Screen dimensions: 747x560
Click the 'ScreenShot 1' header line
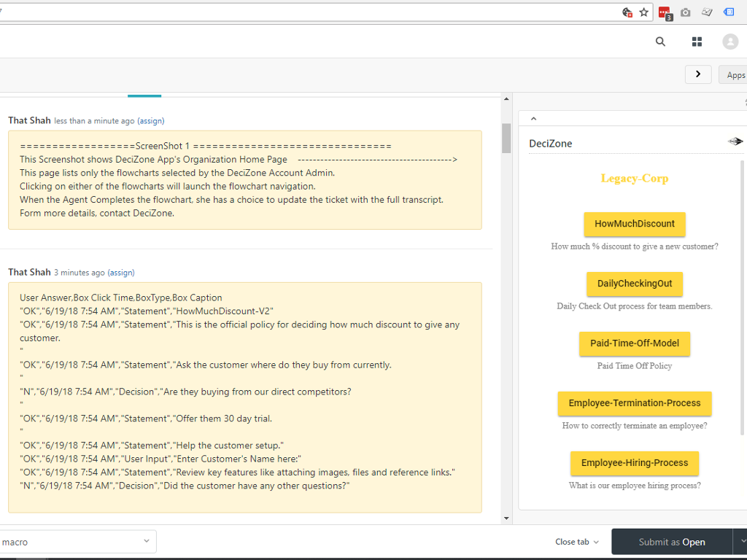206,146
